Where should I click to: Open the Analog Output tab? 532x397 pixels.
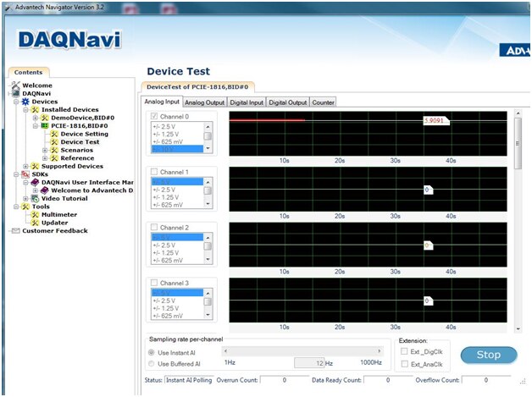pyautogui.click(x=205, y=102)
